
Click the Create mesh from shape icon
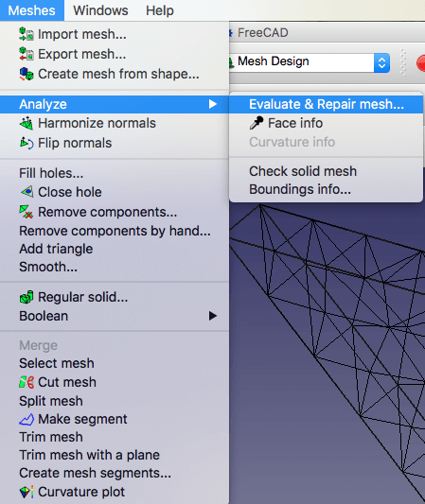27,74
